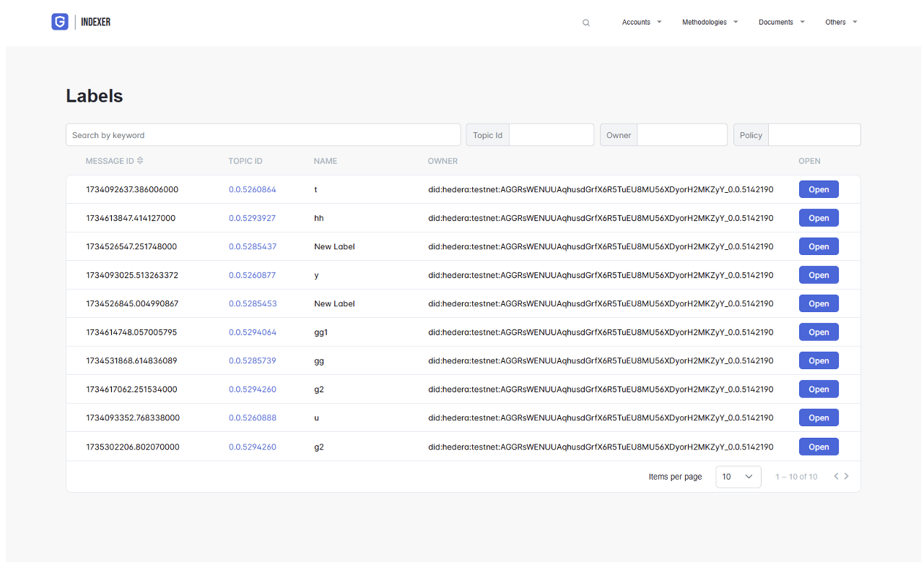Click the search magnifier icon in header
The image size is (924, 562).
pyautogui.click(x=586, y=23)
